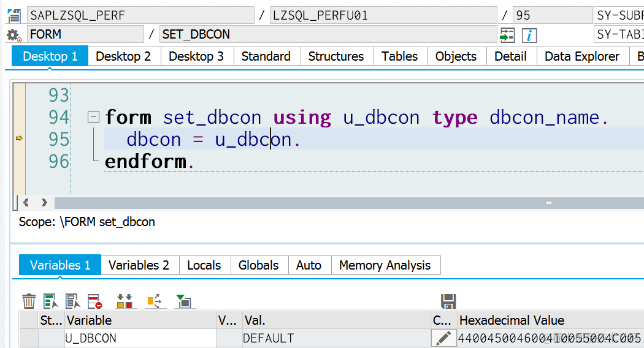644x348 pixels.
Task: Click the Variable column header
Action: coord(140,320)
